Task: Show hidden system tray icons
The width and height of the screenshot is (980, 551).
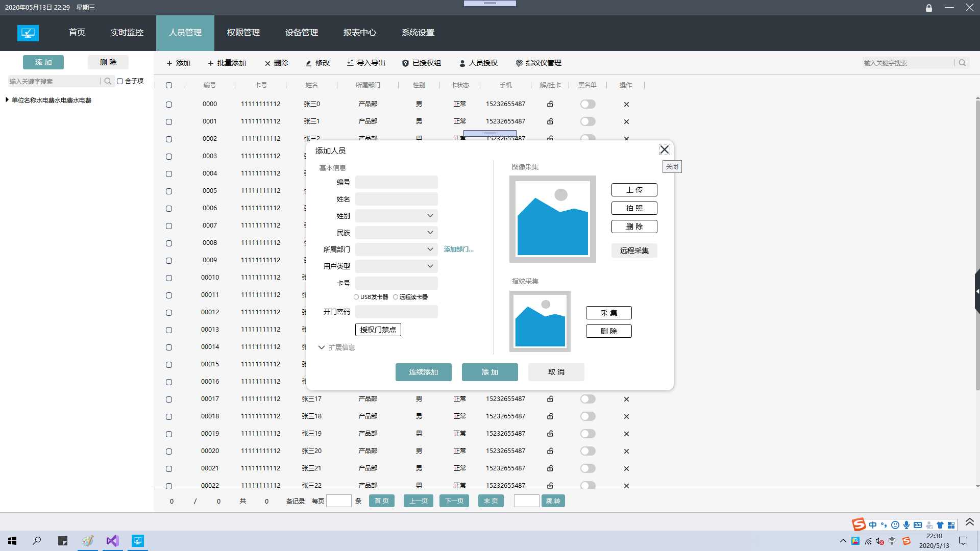Action: (843, 541)
